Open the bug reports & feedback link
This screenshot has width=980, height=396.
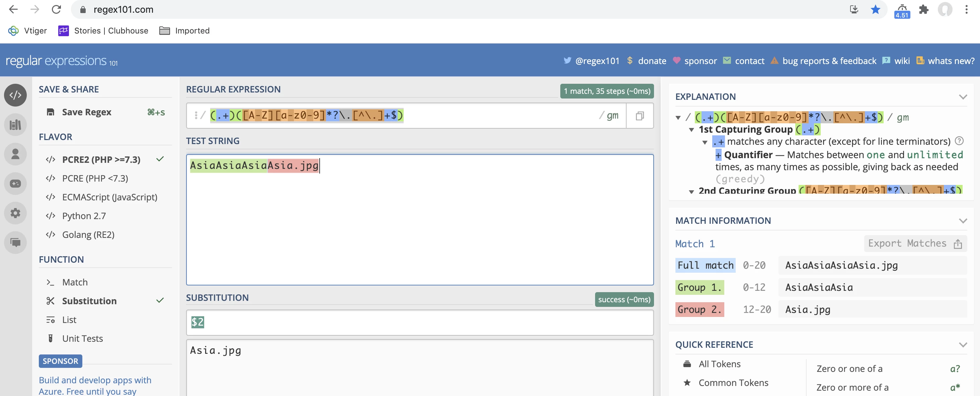pyautogui.click(x=829, y=61)
